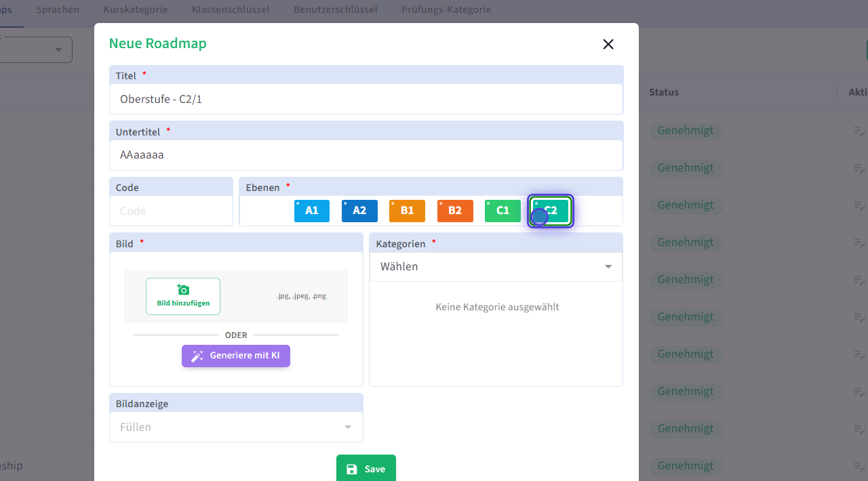Open the Kategorien Wählen dropdown
The height and width of the screenshot is (481, 868).
[496, 267]
